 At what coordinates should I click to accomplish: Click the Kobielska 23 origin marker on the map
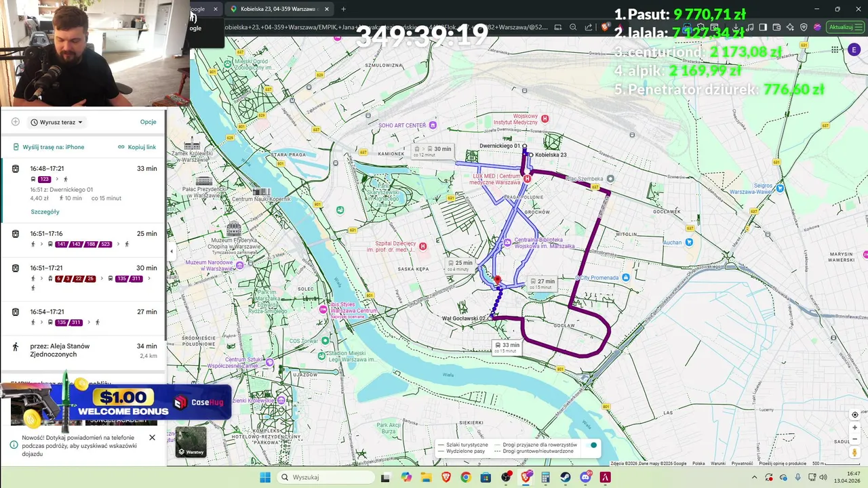pos(530,155)
